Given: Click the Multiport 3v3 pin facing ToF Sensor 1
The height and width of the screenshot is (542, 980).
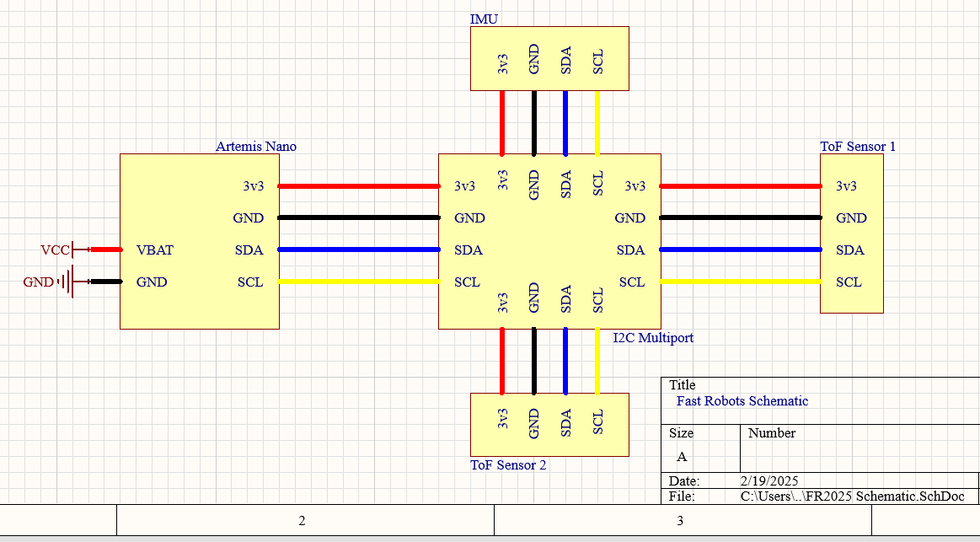Looking at the screenshot, I should (x=635, y=186).
